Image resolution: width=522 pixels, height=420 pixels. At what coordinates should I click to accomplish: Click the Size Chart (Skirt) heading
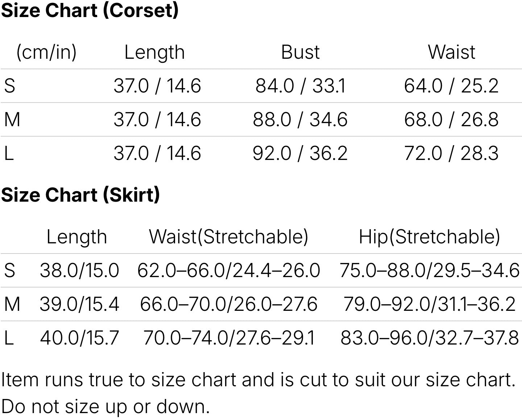[80, 195]
